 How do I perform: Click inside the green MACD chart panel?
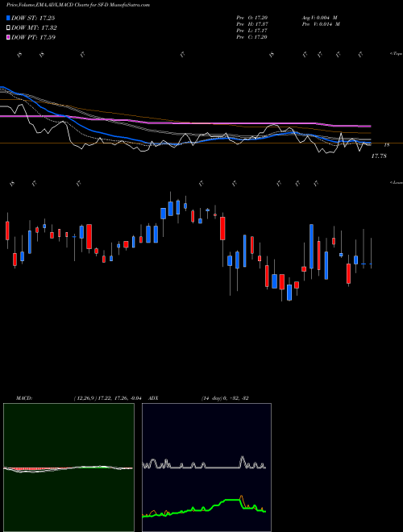click(69, 468)
